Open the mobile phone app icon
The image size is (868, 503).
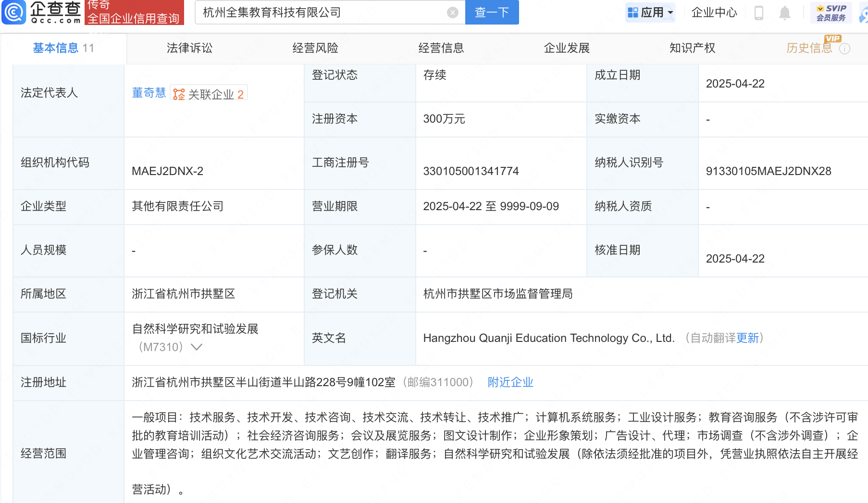click(759, 13)
